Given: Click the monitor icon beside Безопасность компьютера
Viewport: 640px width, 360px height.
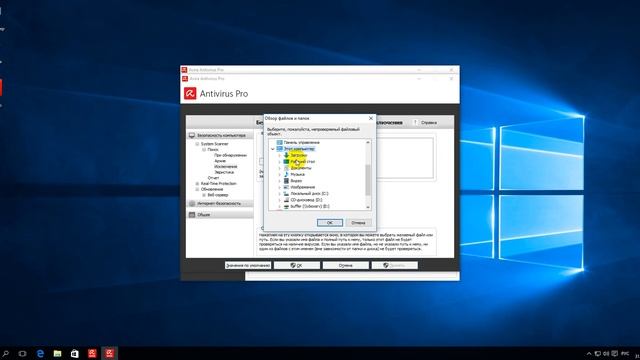Looking at the screenshot, I should pos(192,136).
